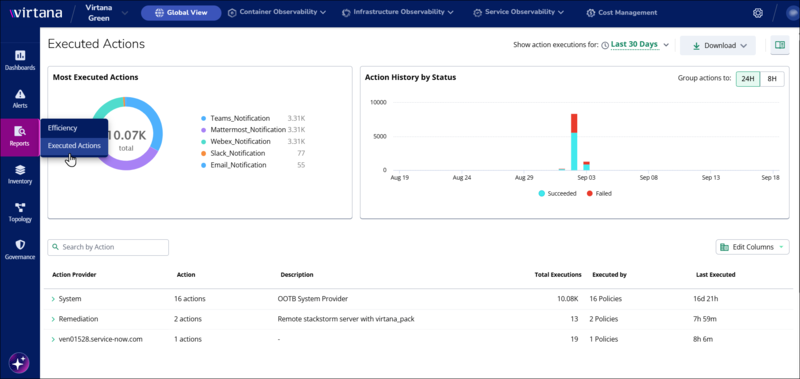Sort by the Last Executed column
The image size is (800, 379).
tap(715, 275)
